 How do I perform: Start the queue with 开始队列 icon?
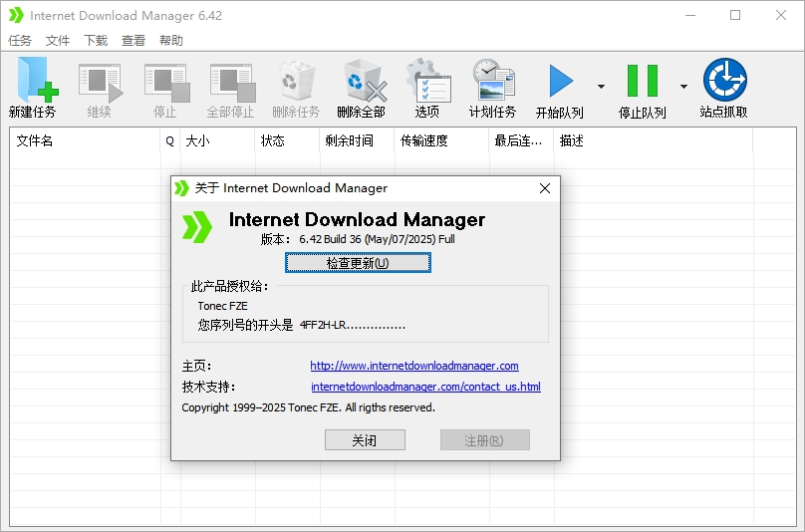point(561,81)
